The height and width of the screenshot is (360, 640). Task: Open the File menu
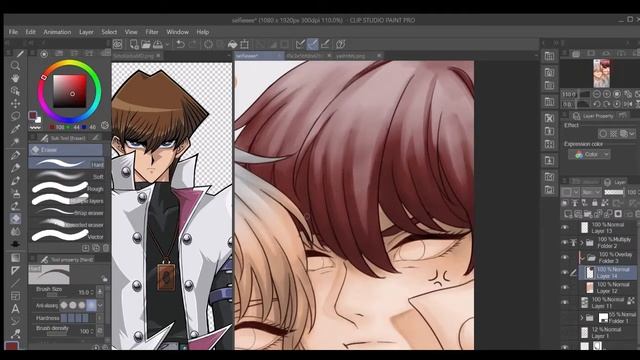click(13, 32)
